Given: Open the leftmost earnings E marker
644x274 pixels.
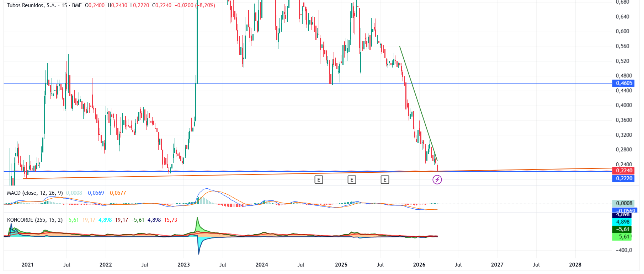Looking at the screenshot, I should click(319, 180).
